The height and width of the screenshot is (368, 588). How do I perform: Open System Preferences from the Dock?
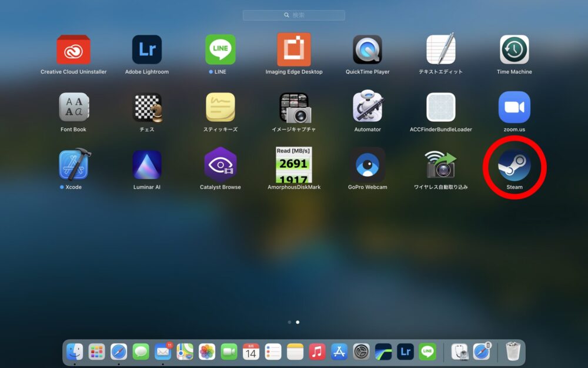[361, 352]
